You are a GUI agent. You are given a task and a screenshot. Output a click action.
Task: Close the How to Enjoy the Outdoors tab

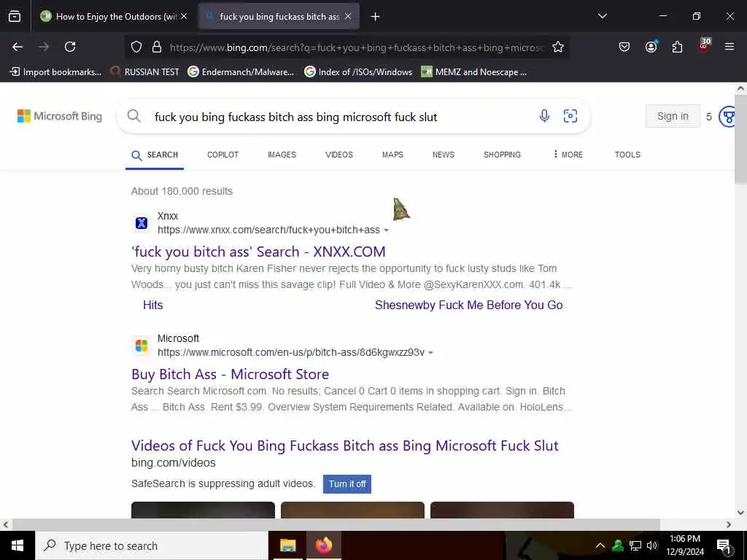(x=184, y=16)
